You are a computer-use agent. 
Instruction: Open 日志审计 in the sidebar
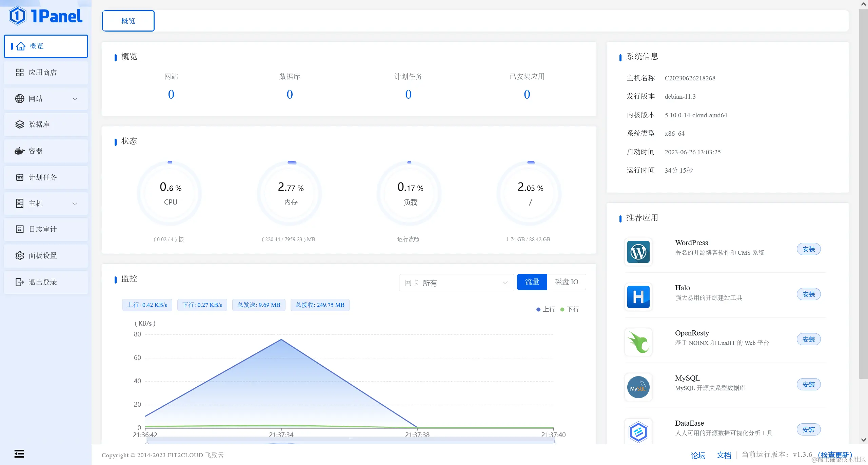coord(43,229)
